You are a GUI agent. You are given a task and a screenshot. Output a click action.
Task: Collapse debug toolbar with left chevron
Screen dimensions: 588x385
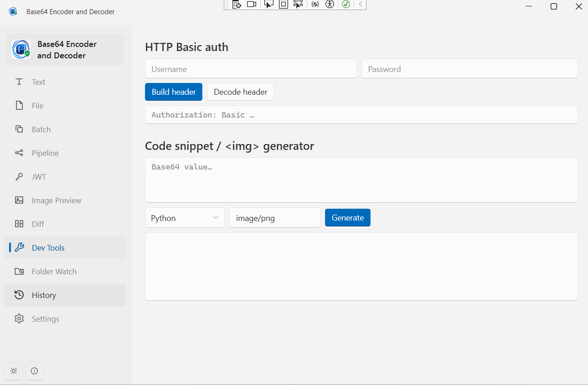(x=361, y=5)
